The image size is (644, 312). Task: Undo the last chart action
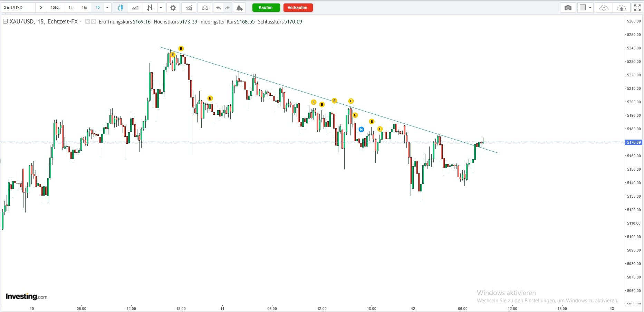point(218,8)
